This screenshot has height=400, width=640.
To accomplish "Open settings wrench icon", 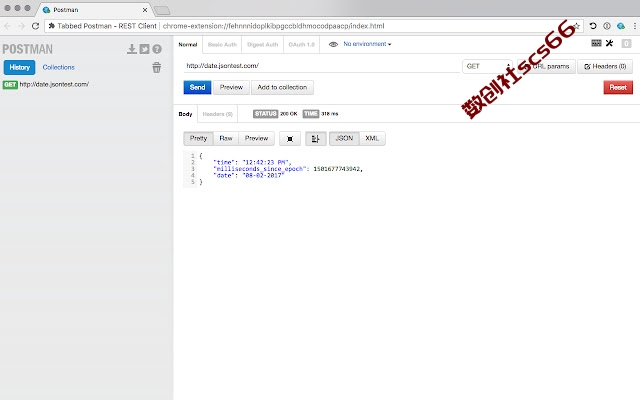I will [609, 43].
